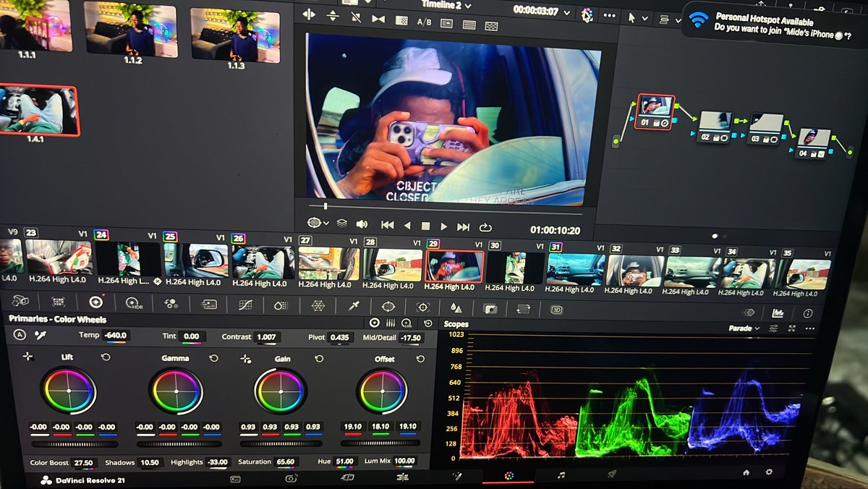Image resolution: width=868 pixels, height=489 pixels.
Task: Select gallery still 1.1.2
Action: 132,29
